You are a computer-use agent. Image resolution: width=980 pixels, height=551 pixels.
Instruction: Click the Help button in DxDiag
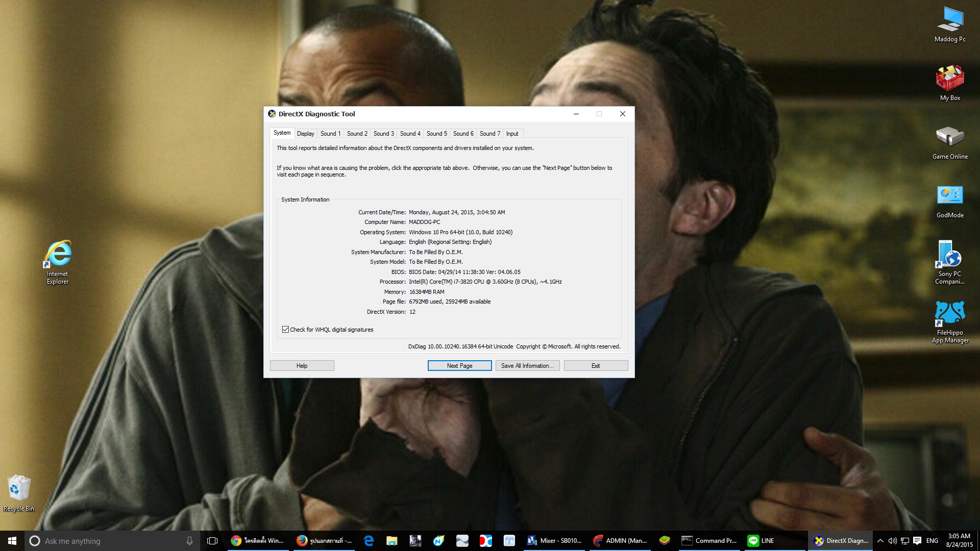(x=302, y=366)
